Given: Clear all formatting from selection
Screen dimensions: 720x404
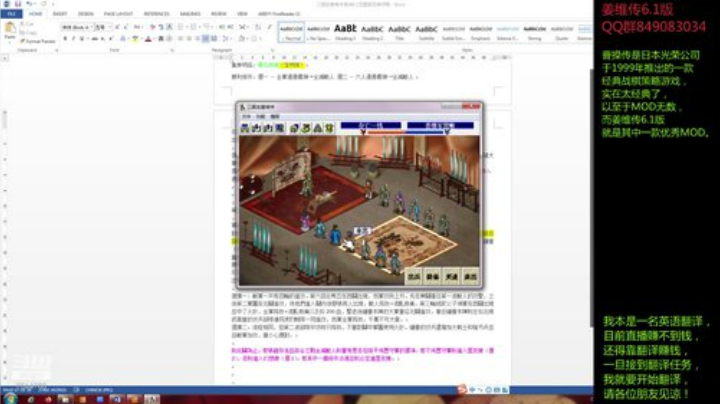Looking at the screenshot, I should click(x=152, y=28).
